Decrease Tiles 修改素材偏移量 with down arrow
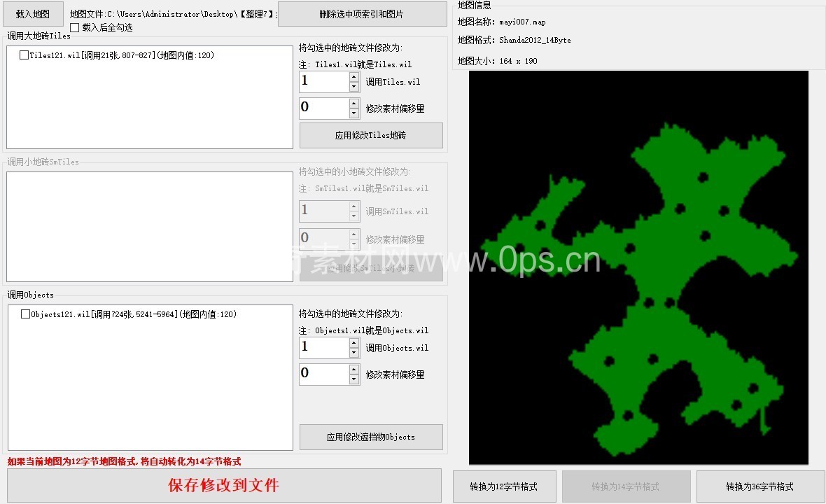This screenshot has width=826, height=504. (x=354, y=113)
